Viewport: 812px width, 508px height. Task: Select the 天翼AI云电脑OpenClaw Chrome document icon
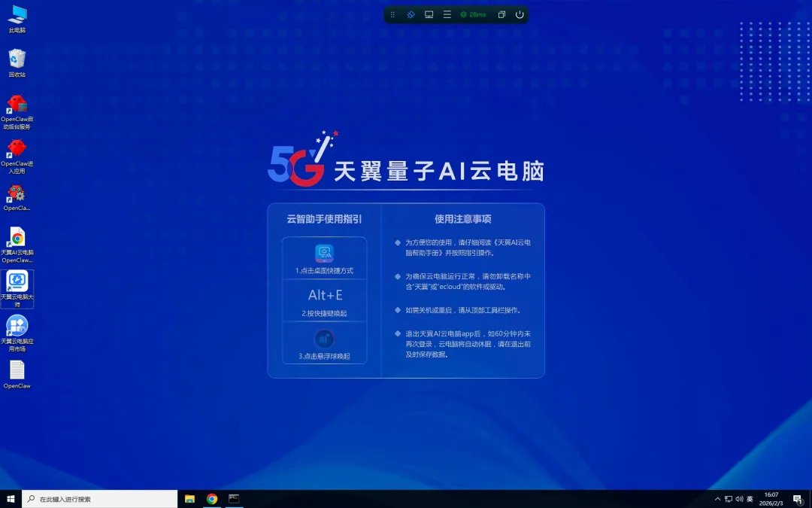17,245
